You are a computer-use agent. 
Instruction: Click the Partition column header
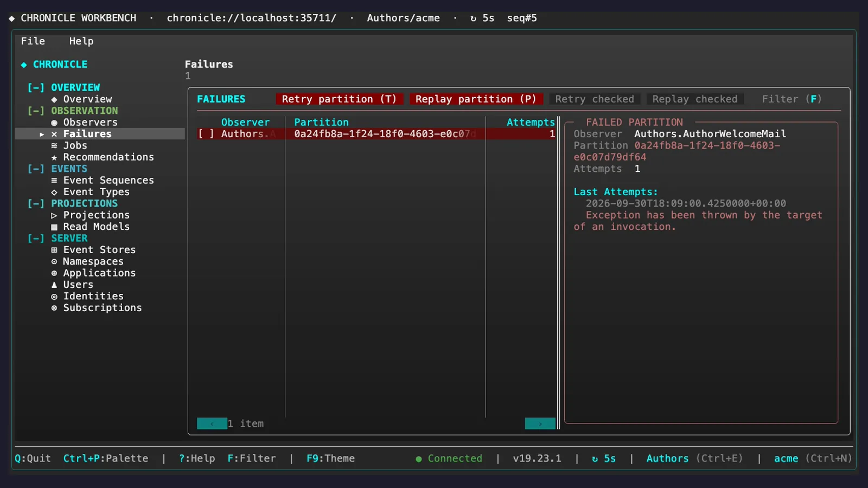point(321,123)
